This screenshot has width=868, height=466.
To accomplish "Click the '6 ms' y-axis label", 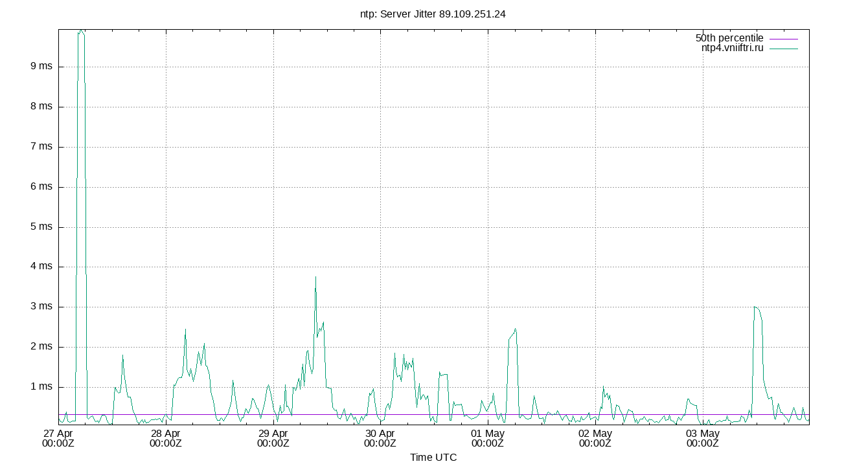I will [x=41, y=187].
